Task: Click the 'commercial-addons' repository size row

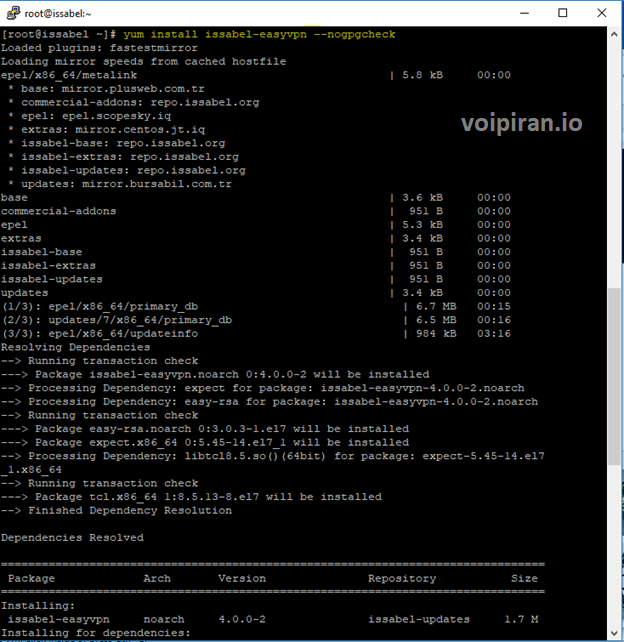Action: (x=255, y=211)
